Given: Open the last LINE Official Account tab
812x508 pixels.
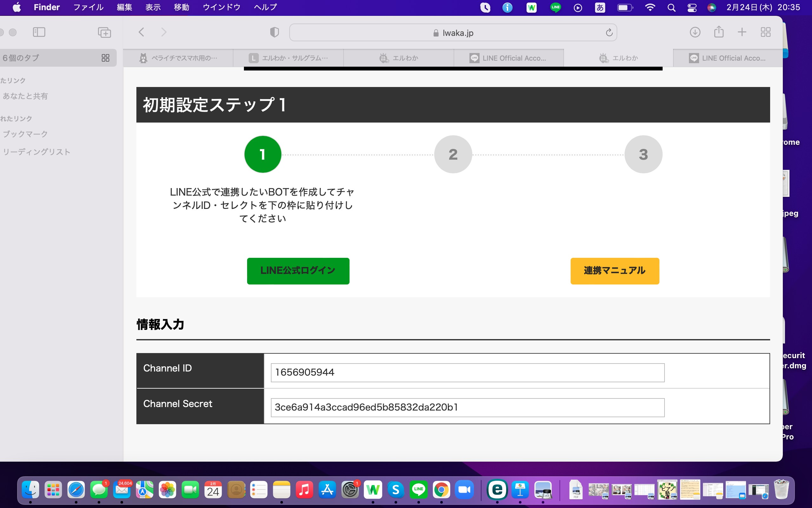Looking at the screenshot, I should [x=728, y=58].
